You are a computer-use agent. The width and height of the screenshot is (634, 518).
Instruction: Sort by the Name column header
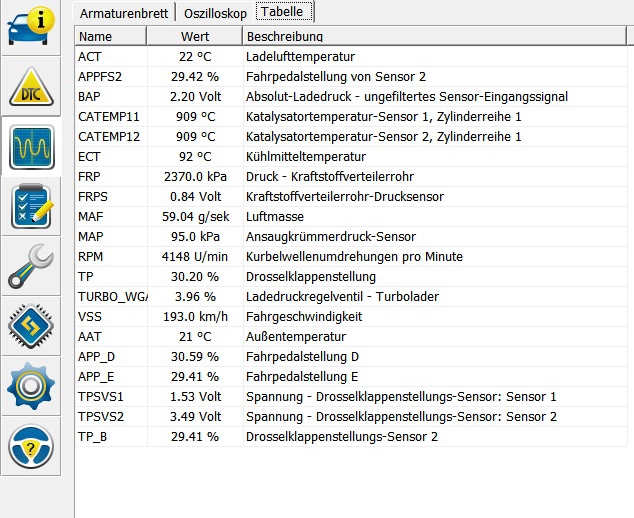(x=110, y=36)
